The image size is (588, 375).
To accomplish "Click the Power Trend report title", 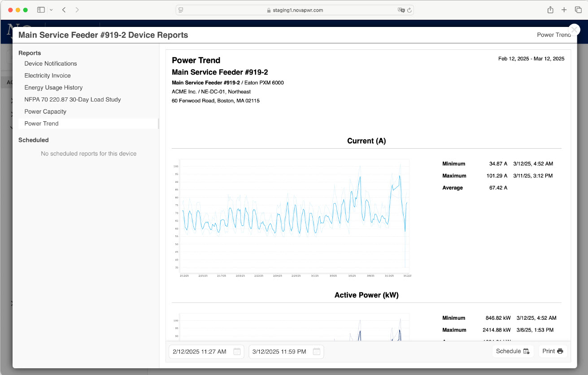I will (196, 60).
